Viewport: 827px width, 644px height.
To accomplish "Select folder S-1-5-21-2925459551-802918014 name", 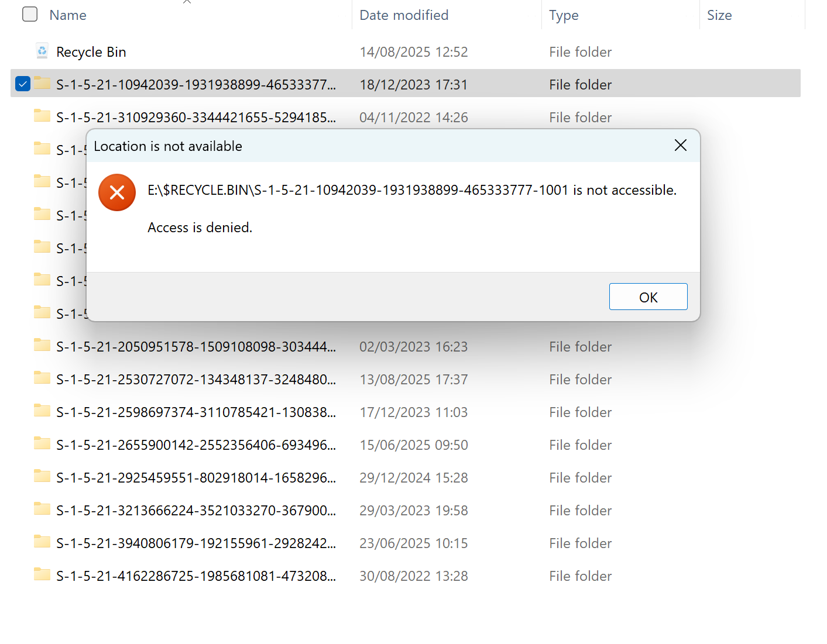I will 196,478.
